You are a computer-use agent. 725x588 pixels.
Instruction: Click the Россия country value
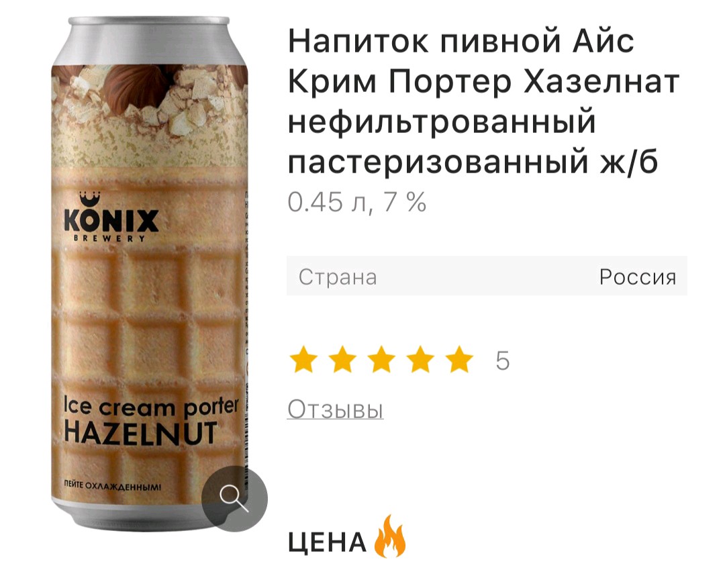(x=638, y=277)
